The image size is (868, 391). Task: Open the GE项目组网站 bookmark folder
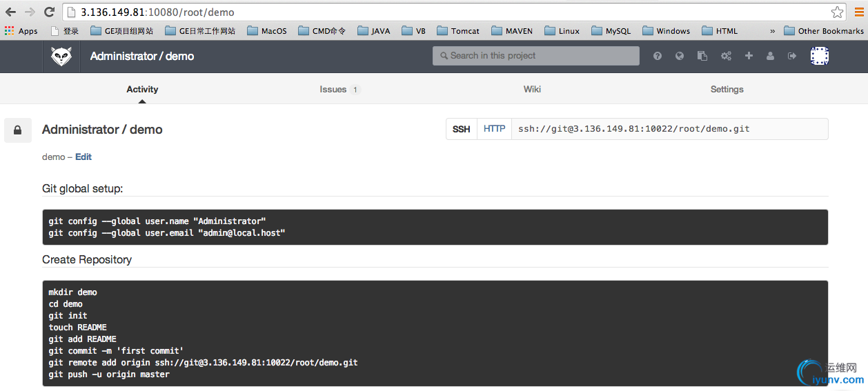point(121,31)
